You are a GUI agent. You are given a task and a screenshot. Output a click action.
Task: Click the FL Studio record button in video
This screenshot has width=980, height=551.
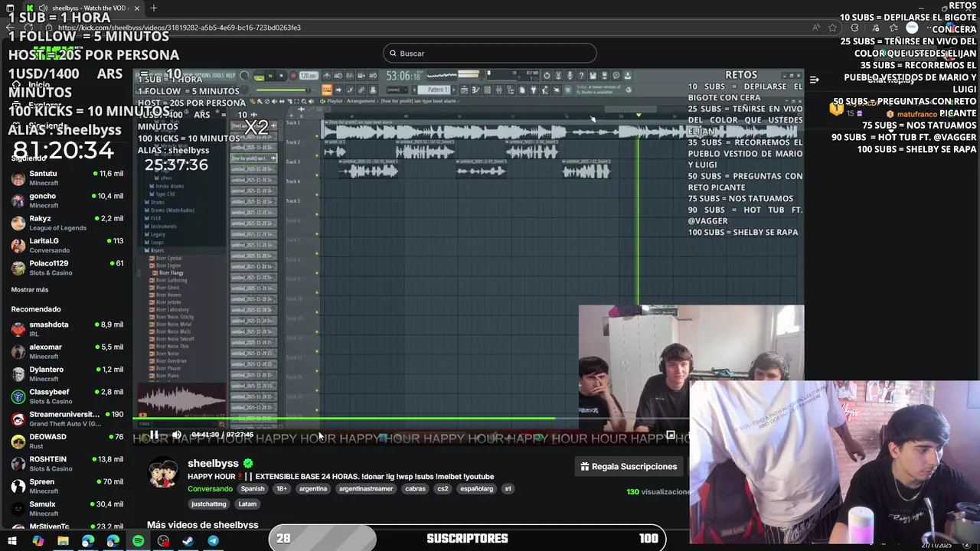(293, 76)
